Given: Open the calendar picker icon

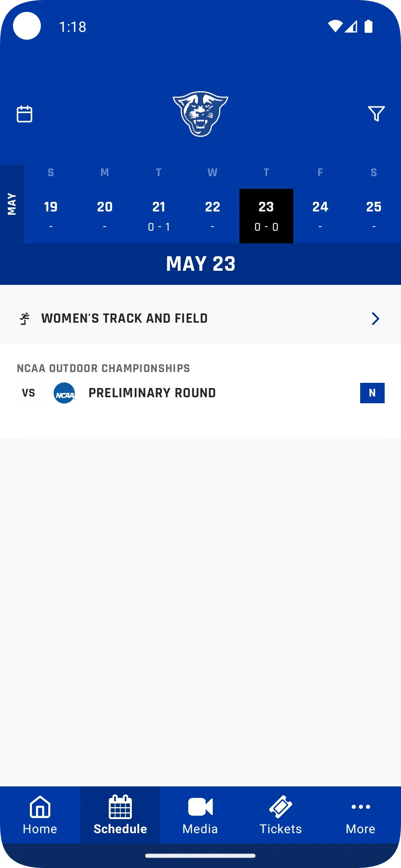Looking at the screenshot, I should coord(25,114).
